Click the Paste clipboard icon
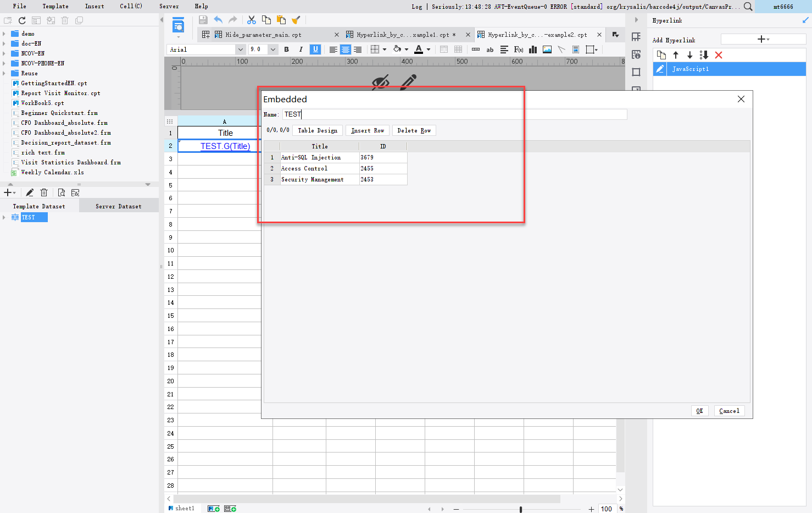This screenshot has height=513, width=812. click(281, 20)
